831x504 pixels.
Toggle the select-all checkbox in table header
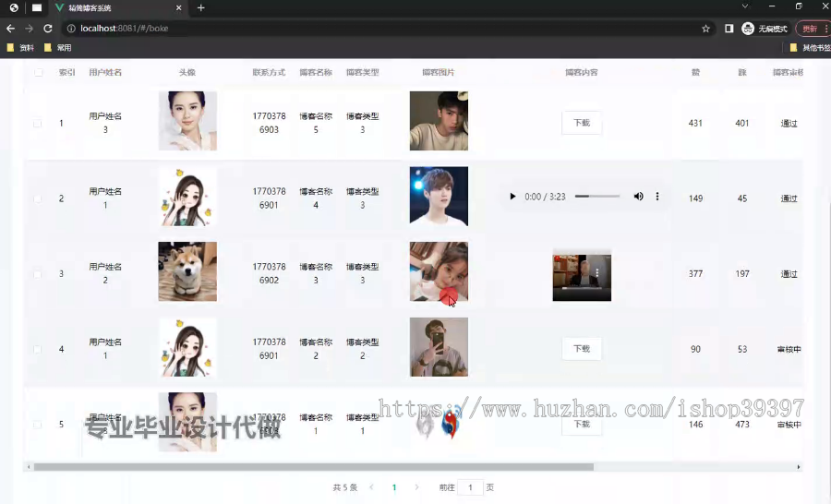point(38,73)
